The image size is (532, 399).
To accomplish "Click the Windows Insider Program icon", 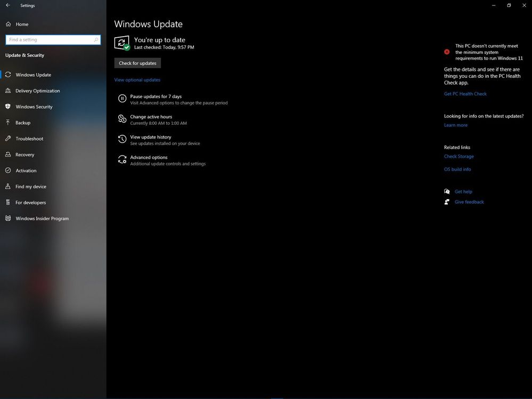I will tap(8, 218).
